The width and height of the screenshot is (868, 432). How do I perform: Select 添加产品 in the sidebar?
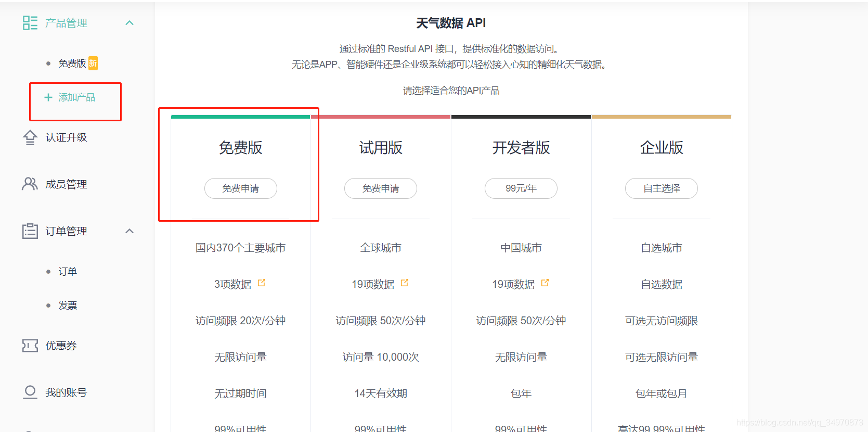click(76, 97)
